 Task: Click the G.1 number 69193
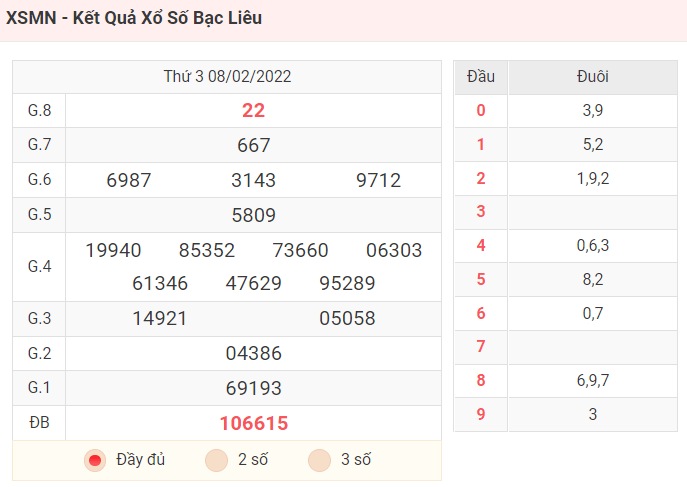pos(254,388)
